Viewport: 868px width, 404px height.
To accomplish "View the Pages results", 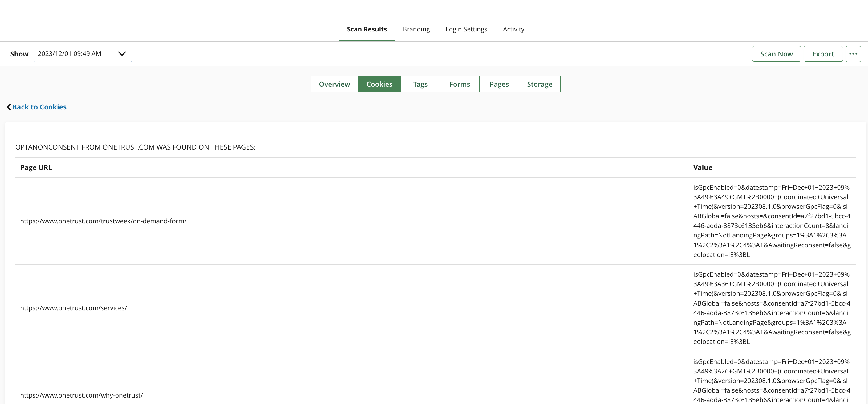I will [499, 84].
